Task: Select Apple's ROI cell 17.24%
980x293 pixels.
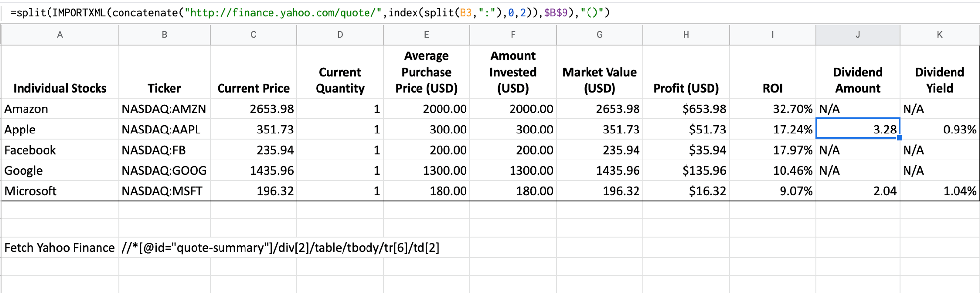Action: coord(773,129)
